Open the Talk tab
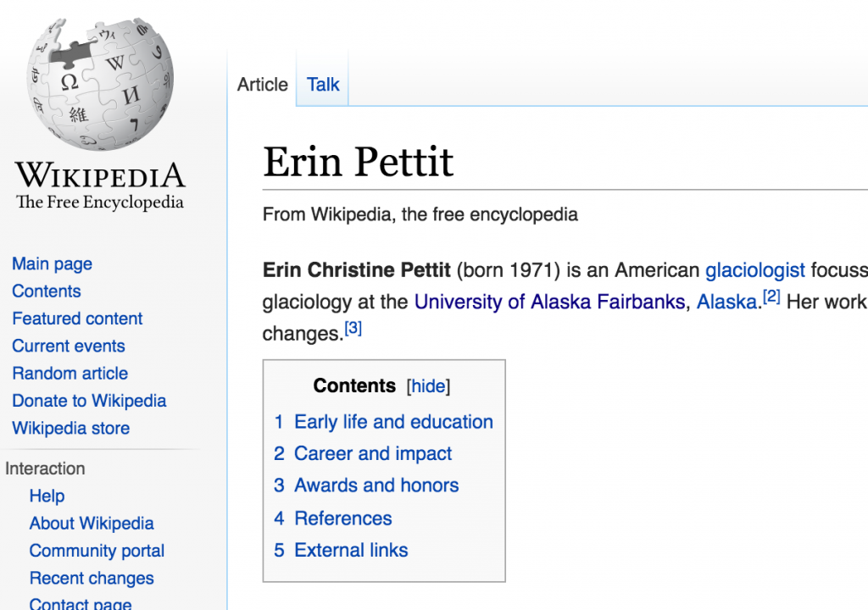This screenshot has width=868, height=610. point(323,85)
